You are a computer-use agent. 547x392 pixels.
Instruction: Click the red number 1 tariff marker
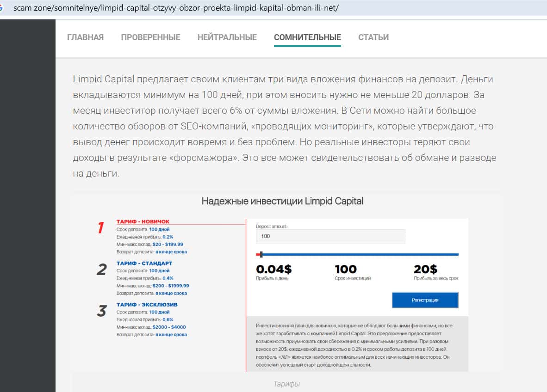click(101, 227)
